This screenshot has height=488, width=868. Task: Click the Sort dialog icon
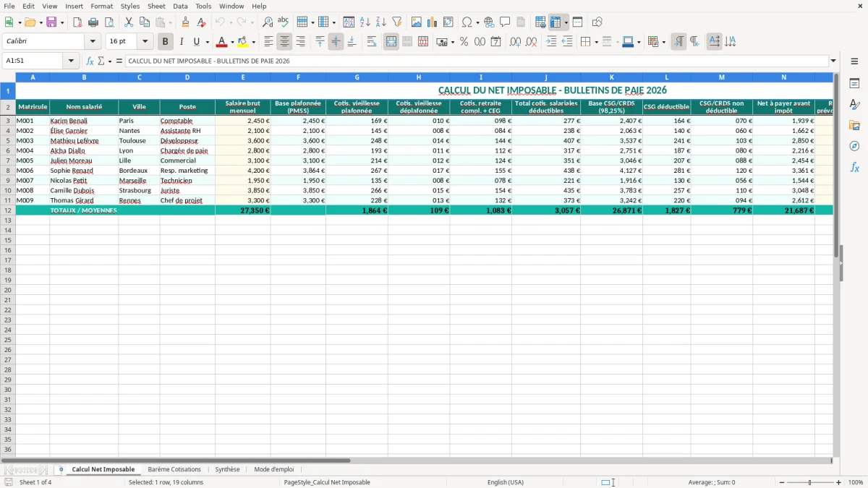pyautogui.click(x=349, y=22)
